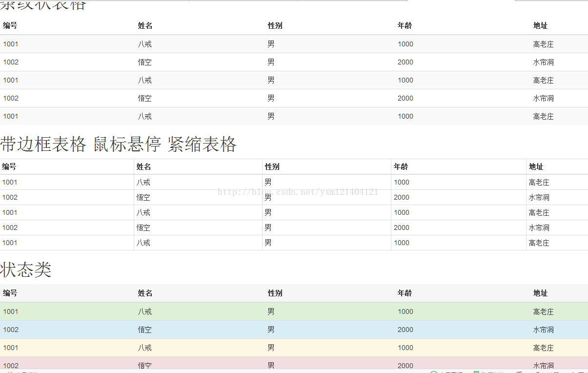The image size is (588, 373).
Task: Click 1000 in the yellow status row
Action: coord(405,348)
